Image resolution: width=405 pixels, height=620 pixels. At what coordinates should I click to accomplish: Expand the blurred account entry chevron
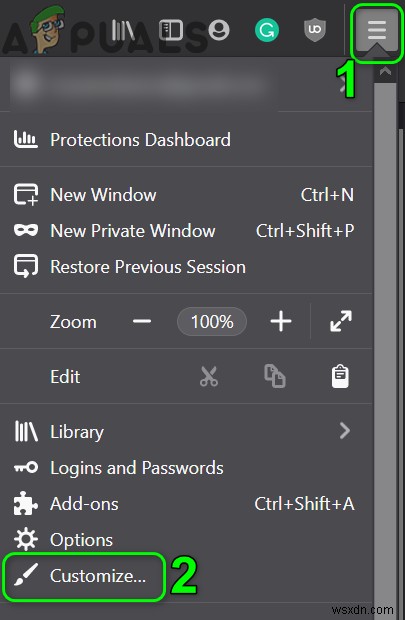click(x=344, y=85)
